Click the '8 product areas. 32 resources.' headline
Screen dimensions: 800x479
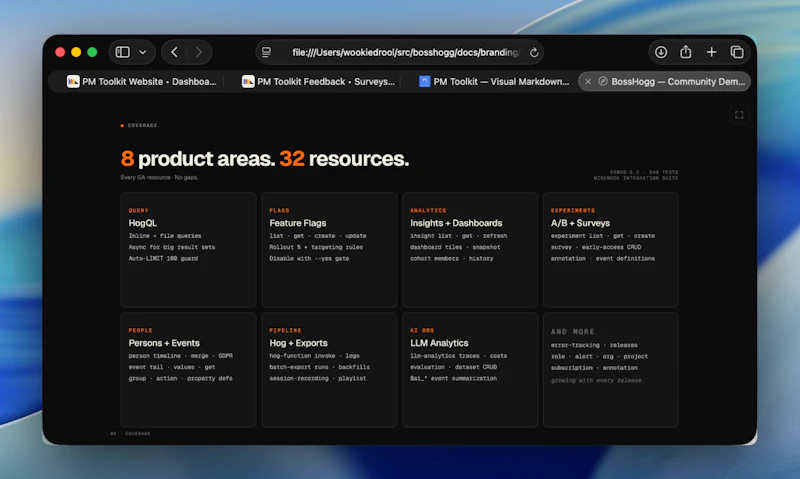click(x=265, y=159)
